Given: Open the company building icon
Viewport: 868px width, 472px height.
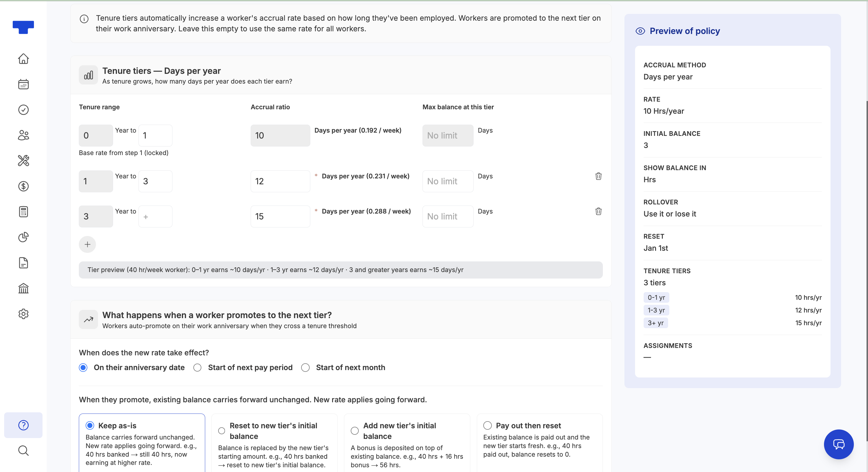Looking at the screenshot, I should (x=23, y=288).
